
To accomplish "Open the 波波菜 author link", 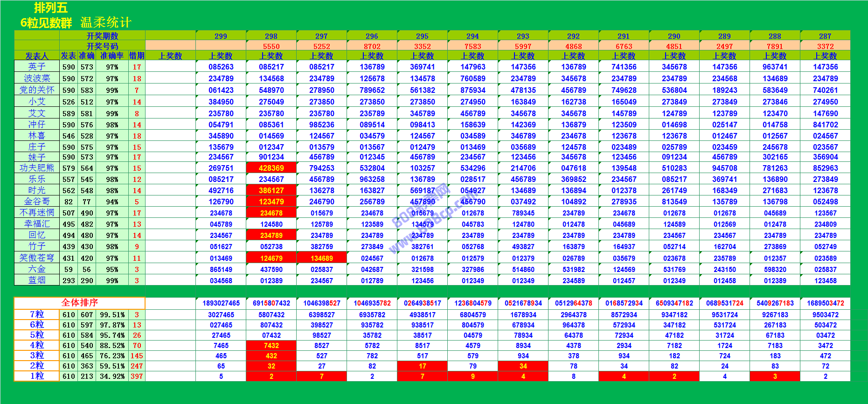I will pyautogui.click(x=37, y=78).
